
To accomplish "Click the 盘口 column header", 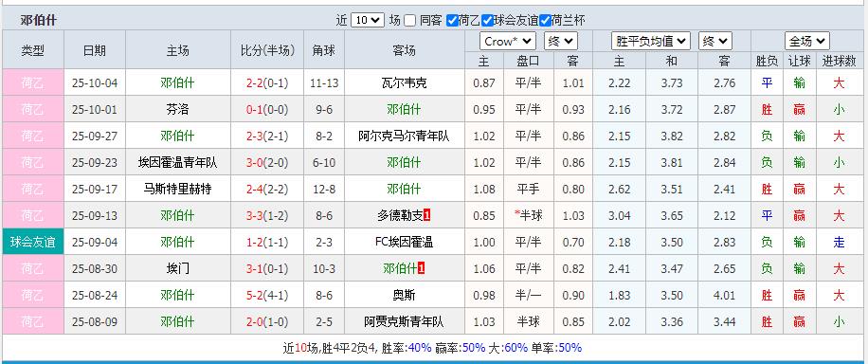I will pos(529,61).
